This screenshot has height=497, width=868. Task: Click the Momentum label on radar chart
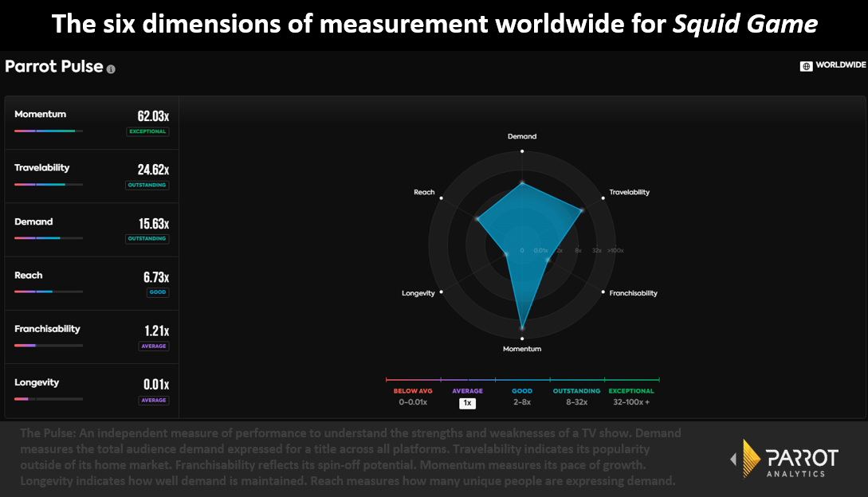pyautogui.click(x=522, y=349)
